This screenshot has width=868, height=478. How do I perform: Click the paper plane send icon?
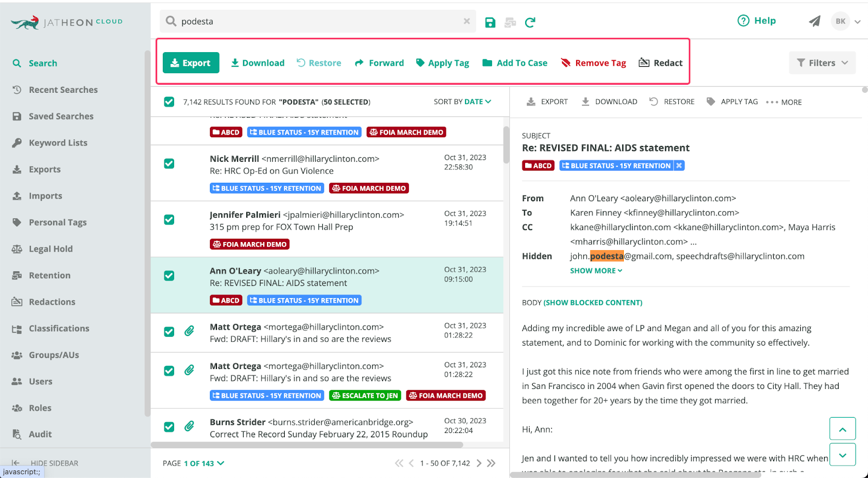point(814,21)
